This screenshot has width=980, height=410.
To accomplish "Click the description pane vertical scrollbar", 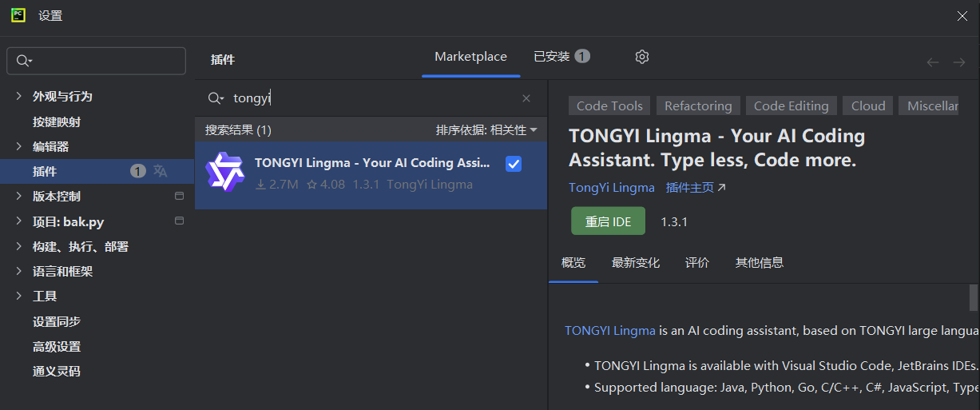I will pyautogui.click(x=974, y=297).
